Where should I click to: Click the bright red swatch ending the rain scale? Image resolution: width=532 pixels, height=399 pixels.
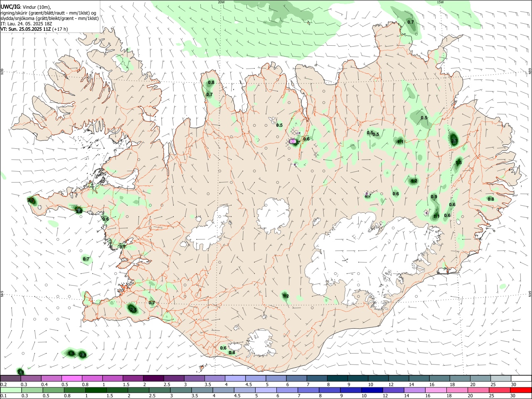pos(521,390)
